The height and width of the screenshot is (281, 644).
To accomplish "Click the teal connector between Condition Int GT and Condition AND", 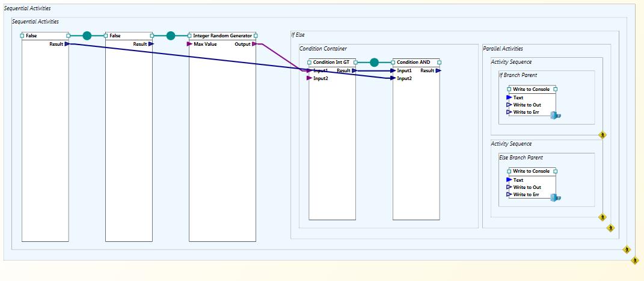I will (x=374, y=62).
